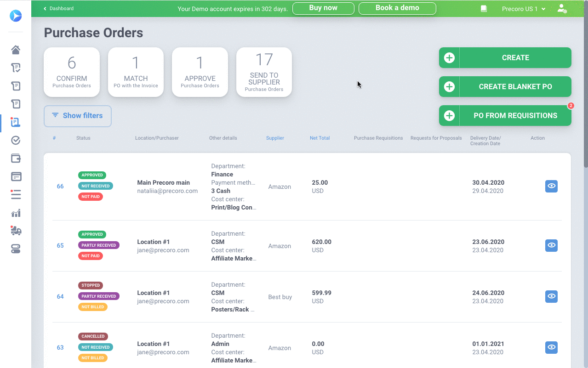Open the document-with-checkmark sidebar icon
Image resolution: width=588 pixels, height=368 pixels.
click(x=16, y=68)
